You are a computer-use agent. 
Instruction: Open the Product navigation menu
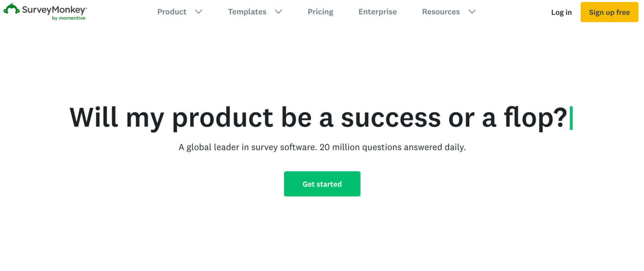(172, 12)
